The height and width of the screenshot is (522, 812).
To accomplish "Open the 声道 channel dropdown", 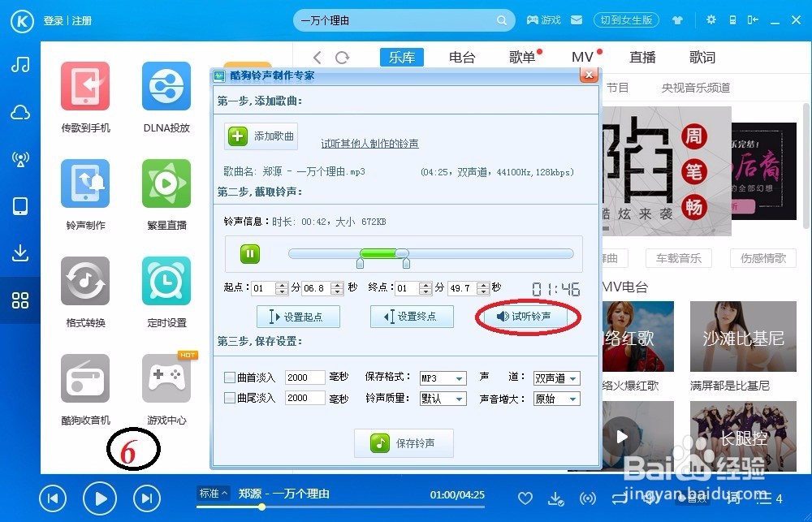I will coord(557,378).
